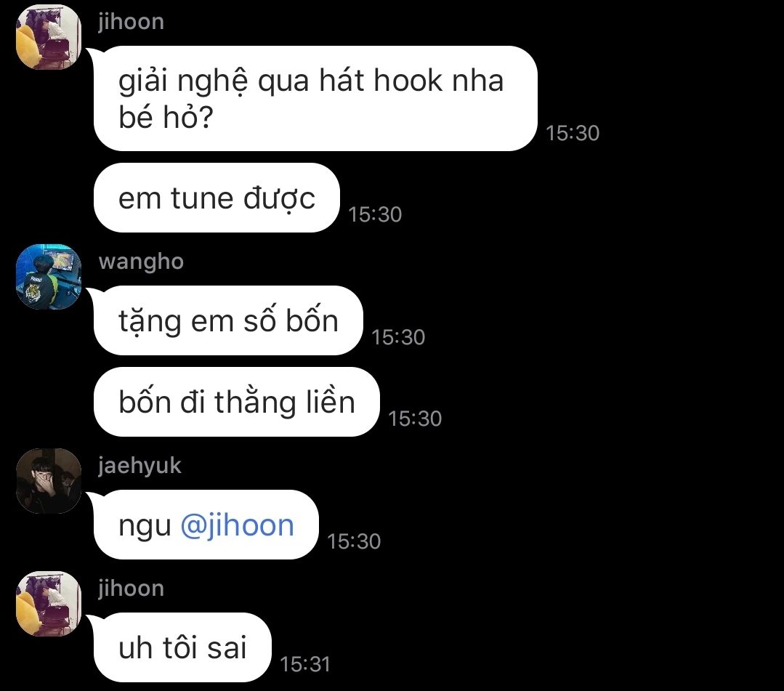Click the wangho username label
This screenshot has height=691, width=784.
[x=141, y=262]
